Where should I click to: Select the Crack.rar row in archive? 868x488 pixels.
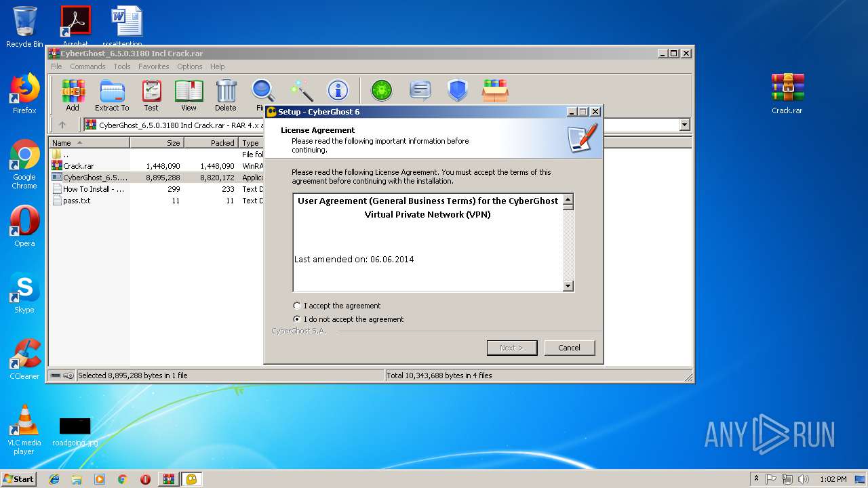pos(156,166)
